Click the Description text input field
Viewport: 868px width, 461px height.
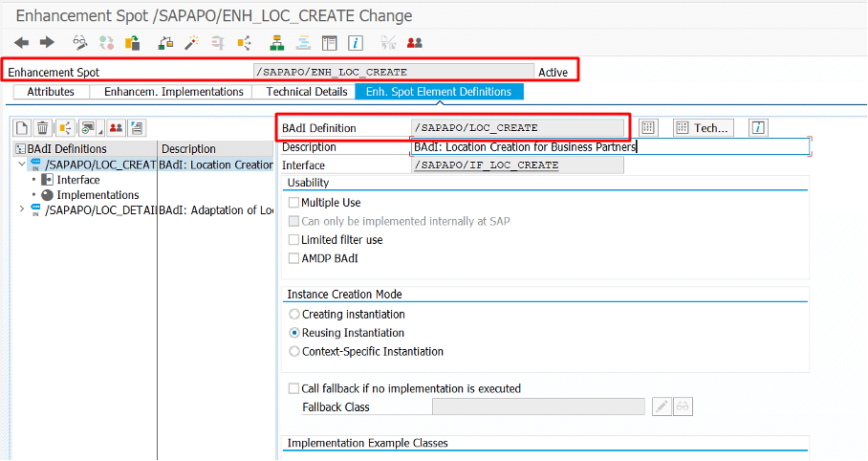(x=611, y=147)
